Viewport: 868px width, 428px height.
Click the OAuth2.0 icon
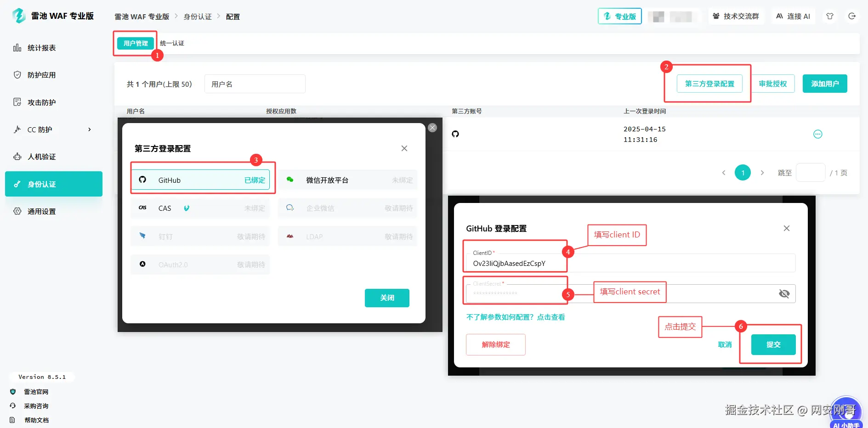point(142,264)
